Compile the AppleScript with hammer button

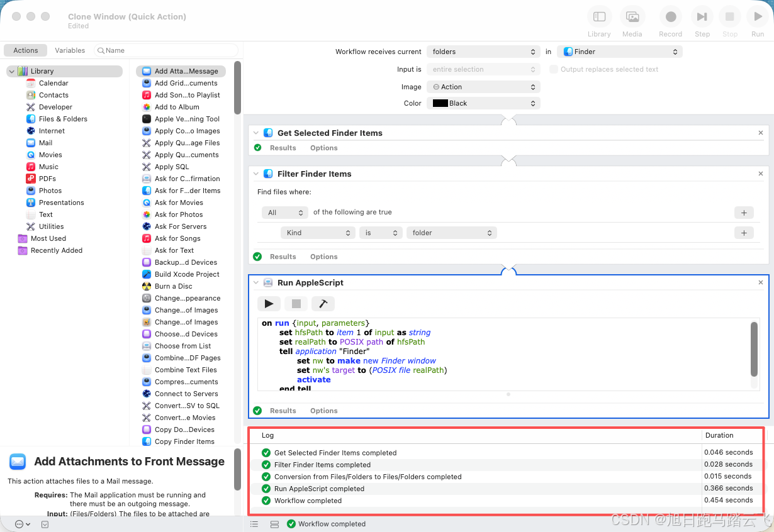[x=323, y=304]
